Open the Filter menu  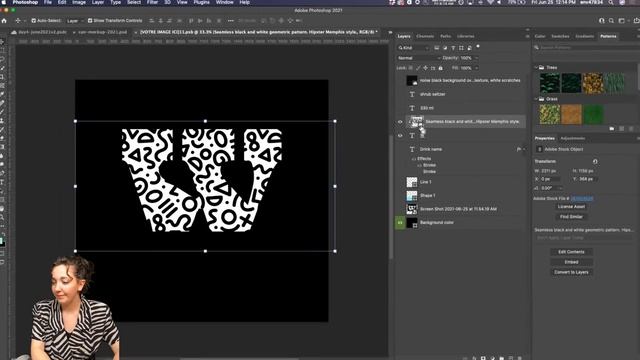click(152, 2)
